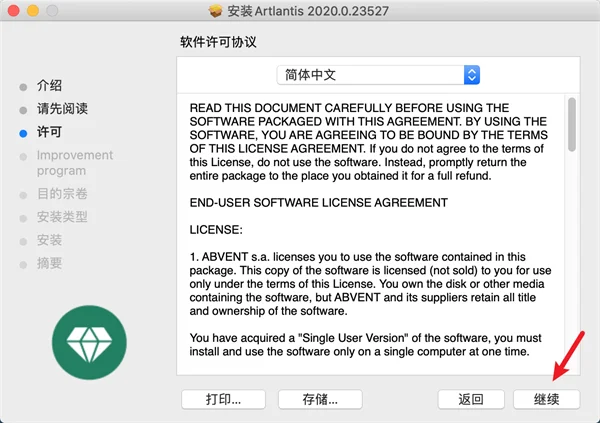Screen dimensions: 600x423
Task: Select the 许可 step in sidebar
Action: [49, 132]
